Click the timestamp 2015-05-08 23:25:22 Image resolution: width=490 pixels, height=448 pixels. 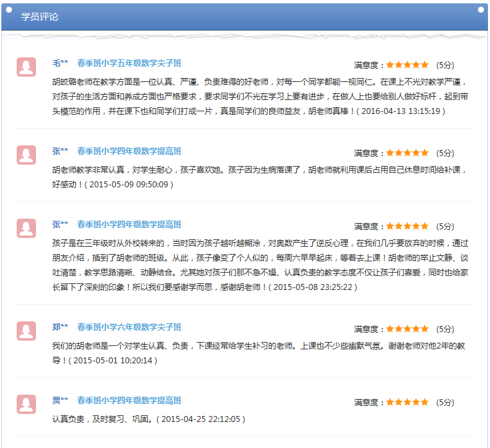point(313,287)
